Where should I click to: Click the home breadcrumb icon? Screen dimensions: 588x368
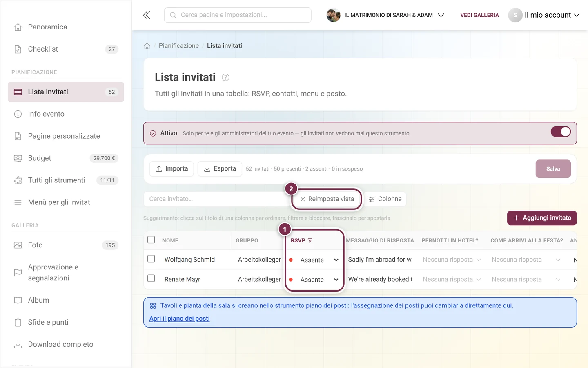(147, 46)
